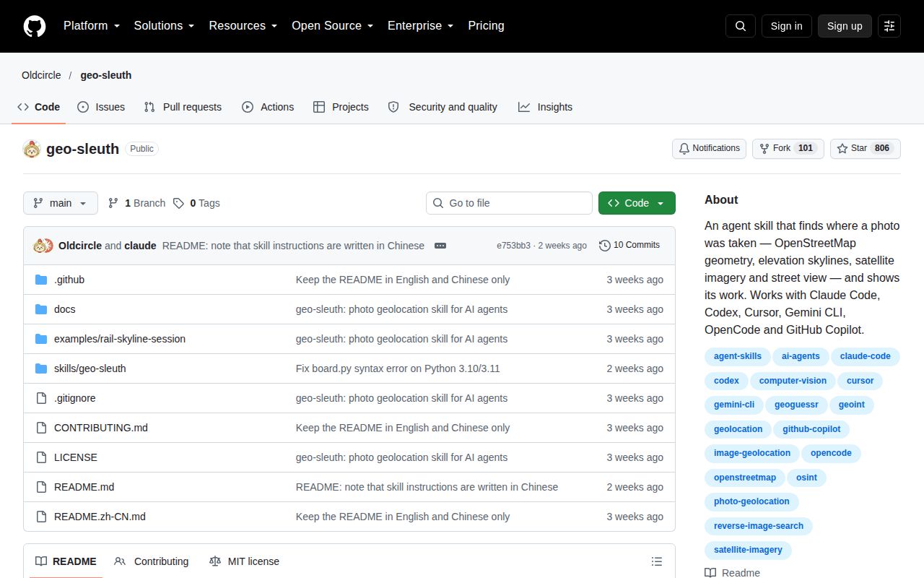Expand the Platform menu
This screenshot has width=924, height=578.
pos(92,26)
